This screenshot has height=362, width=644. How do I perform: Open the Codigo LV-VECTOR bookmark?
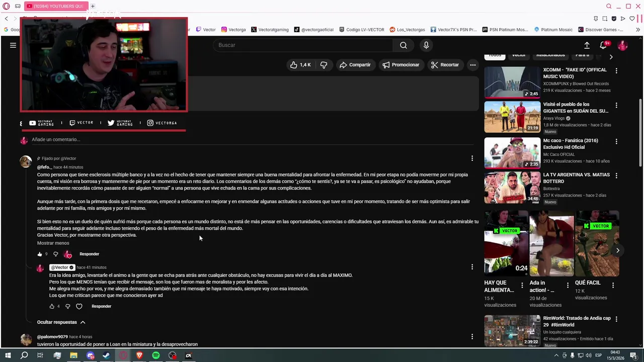[362, 30]
